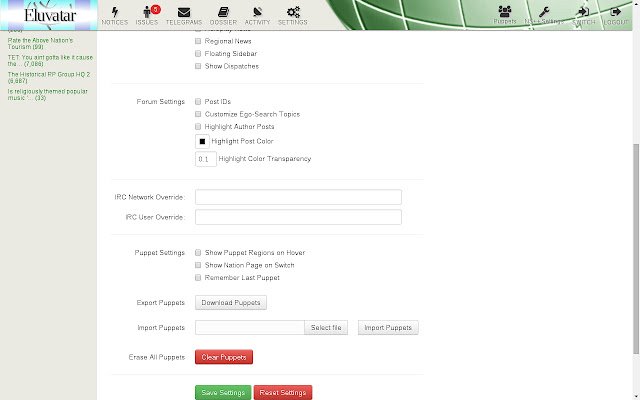Enable Regional News checkbox
The height and width of the screenshot is (400, 640).
[198, 41]
